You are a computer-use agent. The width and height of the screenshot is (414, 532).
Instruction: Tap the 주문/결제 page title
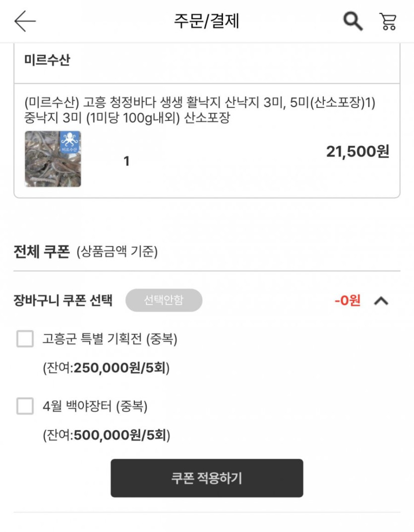pyautogui.click(x=206, y=21)
